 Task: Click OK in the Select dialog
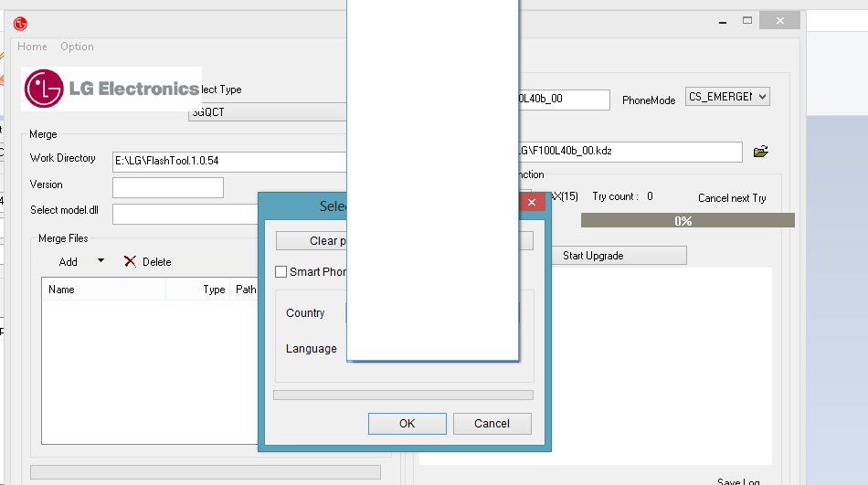(408, 424)
